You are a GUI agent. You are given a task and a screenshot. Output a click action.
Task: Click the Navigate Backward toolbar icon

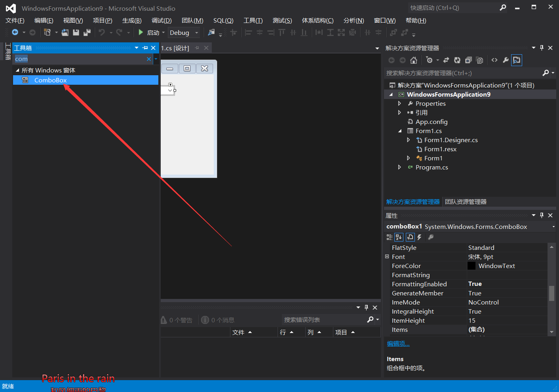point(15,32)
